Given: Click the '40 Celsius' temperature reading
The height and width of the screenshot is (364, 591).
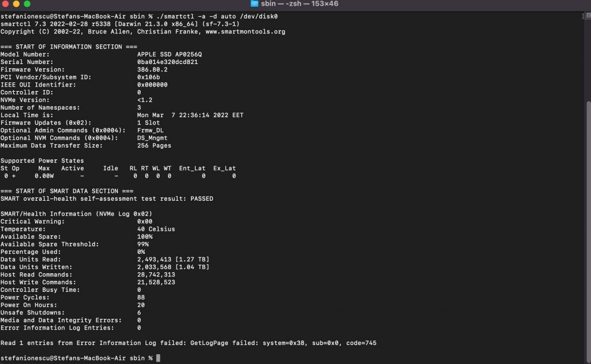Looking at the screenshot, I should [x=156, y=229].
